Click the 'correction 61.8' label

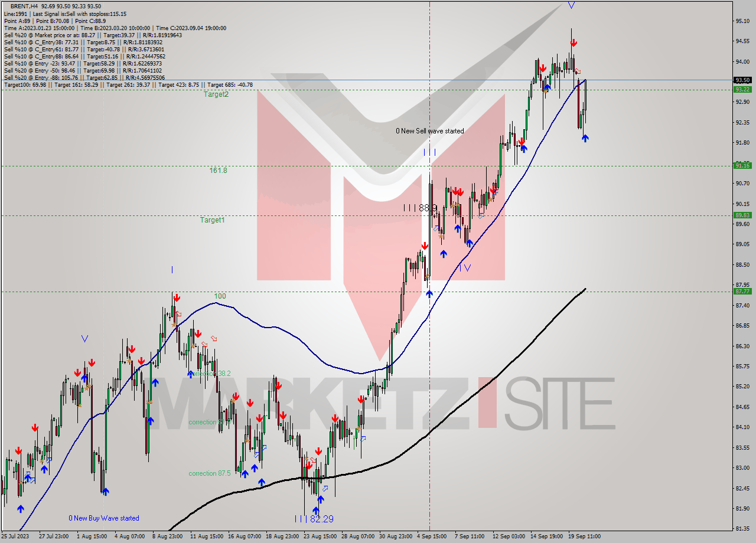click(210, 422)
